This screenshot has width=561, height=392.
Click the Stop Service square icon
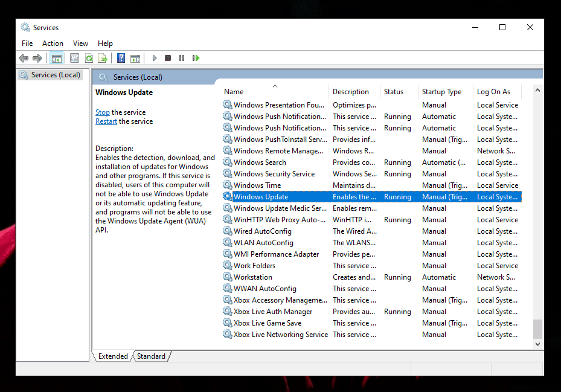point(168,58)
